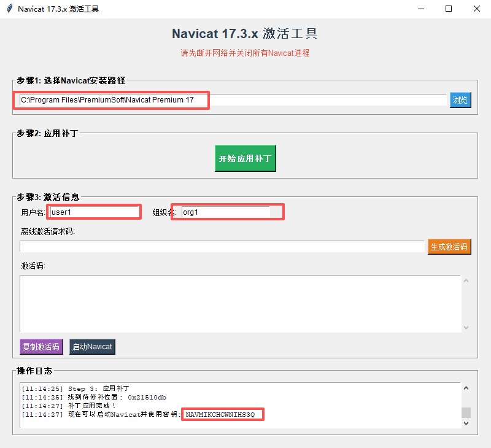
Task: Click the log scrollbar thumb
Action: click(466, 412)
